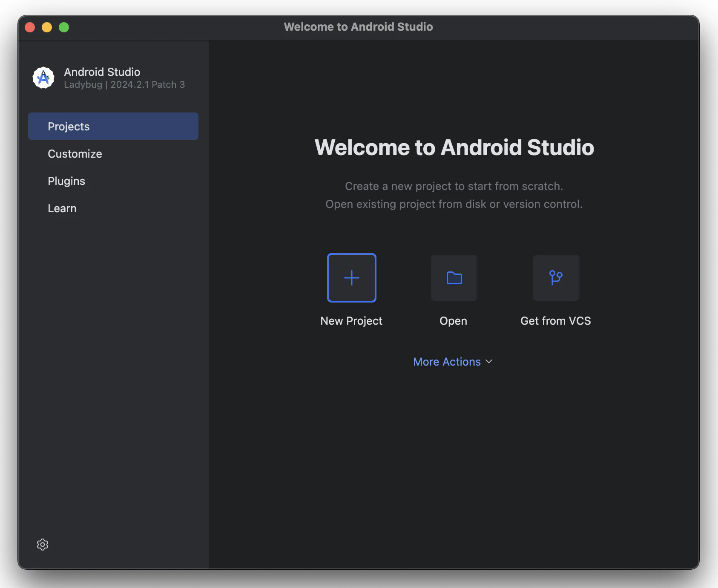Open settings via the gear icon
Screen dimensions: 718x588
[43, 545]
